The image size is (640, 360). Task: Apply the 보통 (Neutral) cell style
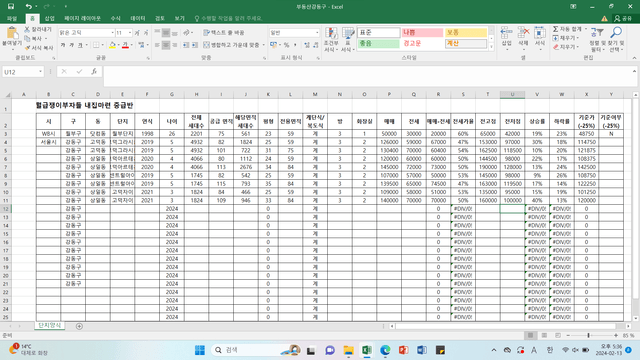466,33
